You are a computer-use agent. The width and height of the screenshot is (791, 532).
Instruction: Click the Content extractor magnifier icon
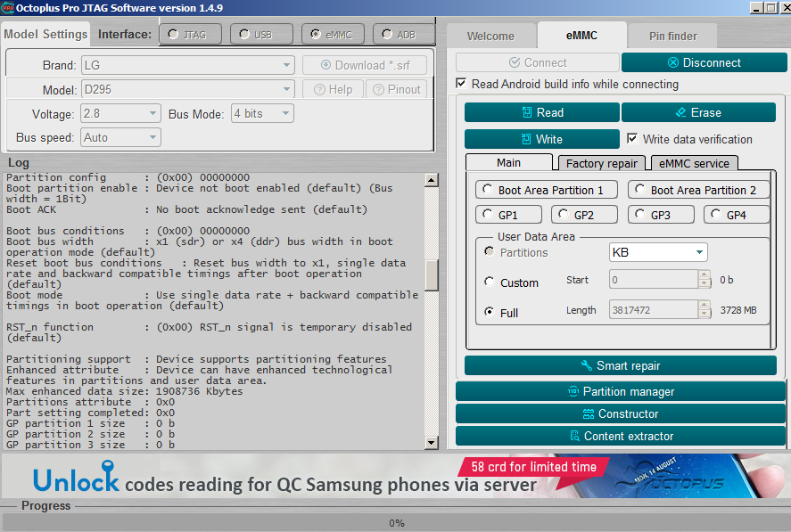(574, 436)
